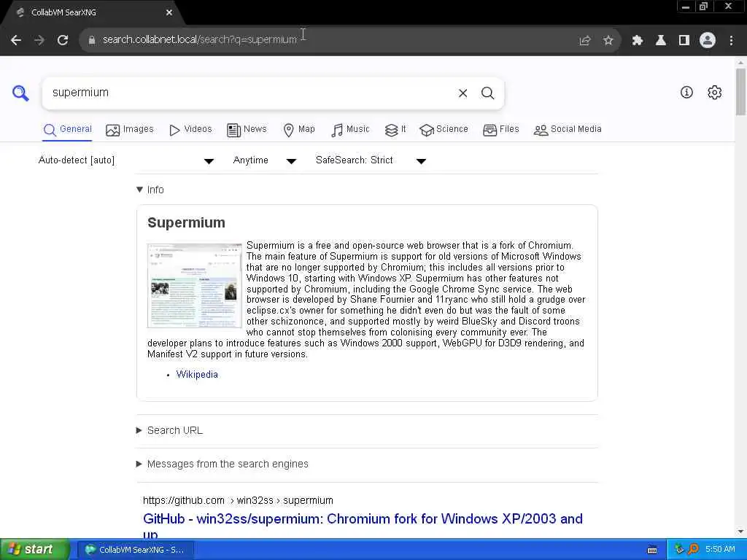Click the page vertical scrollbar thumb
Image resolution: width=747 pixels, height=560 pixels.
coord(740,92)
